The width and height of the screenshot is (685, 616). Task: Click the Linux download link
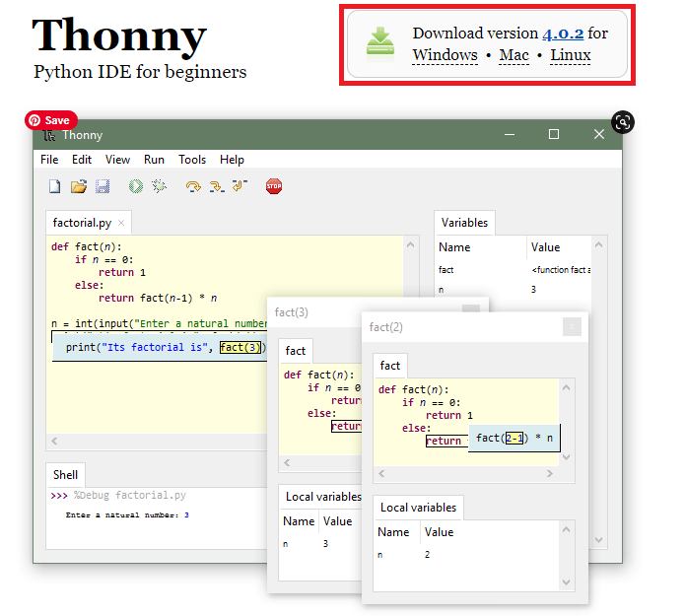coord(570,55)
